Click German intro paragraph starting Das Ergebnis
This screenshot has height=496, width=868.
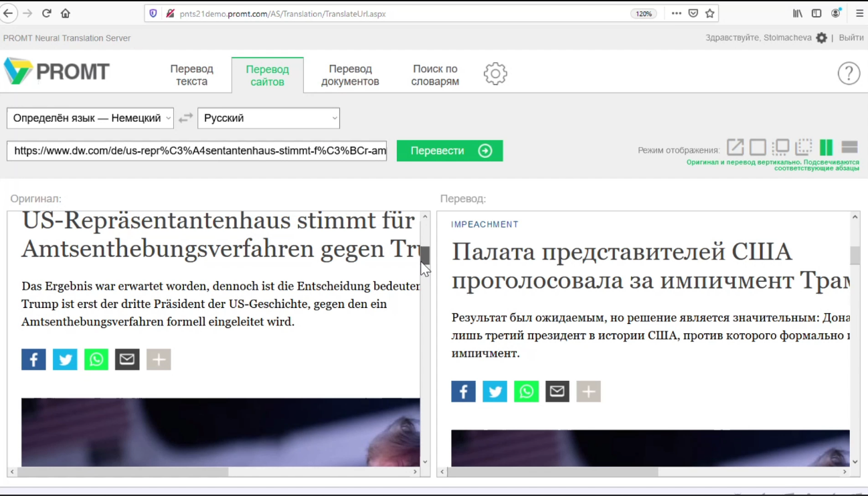[x=221, y=304]
